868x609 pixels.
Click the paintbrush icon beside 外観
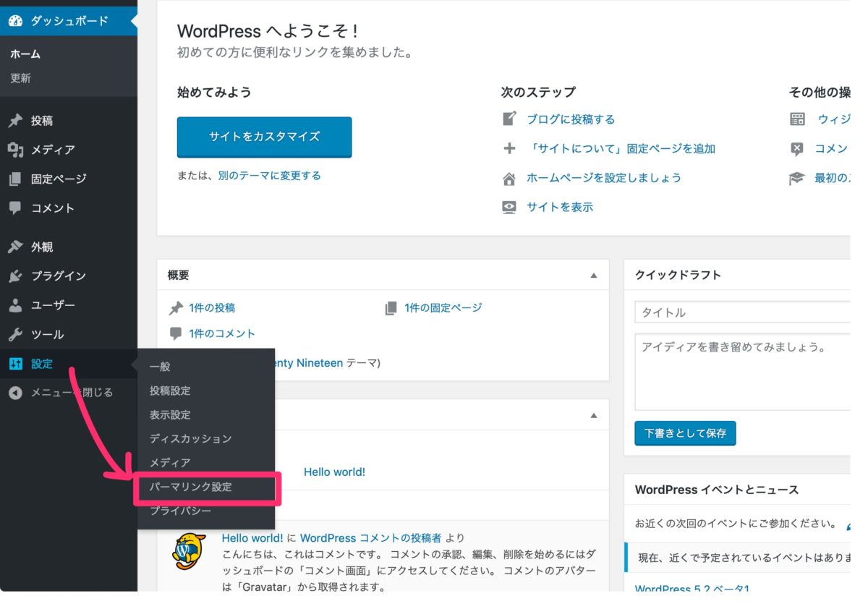point(16,247)
